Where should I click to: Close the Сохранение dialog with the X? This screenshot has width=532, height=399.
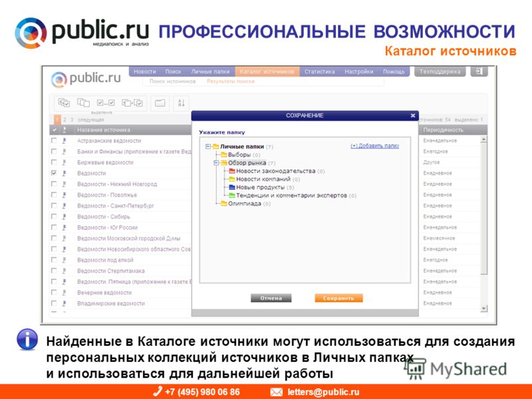click(413, 115)
